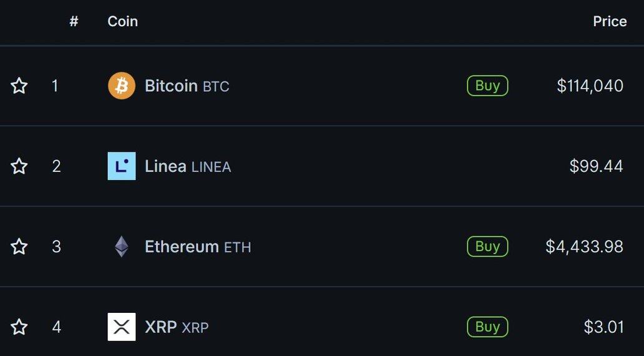Click Buy button in Ethereum row
This screenshot has height=356, width=644.
click(487, 247)
